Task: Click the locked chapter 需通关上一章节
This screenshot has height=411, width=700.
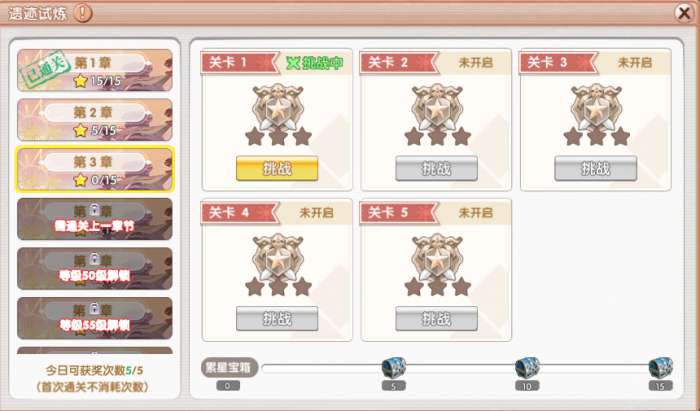Action: tap(95, 219)
